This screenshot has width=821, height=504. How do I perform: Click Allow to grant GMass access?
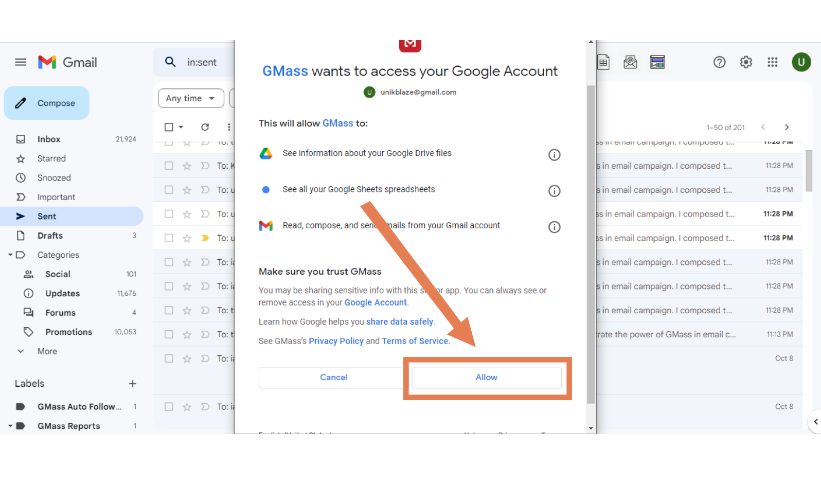[x=487, y=377]
